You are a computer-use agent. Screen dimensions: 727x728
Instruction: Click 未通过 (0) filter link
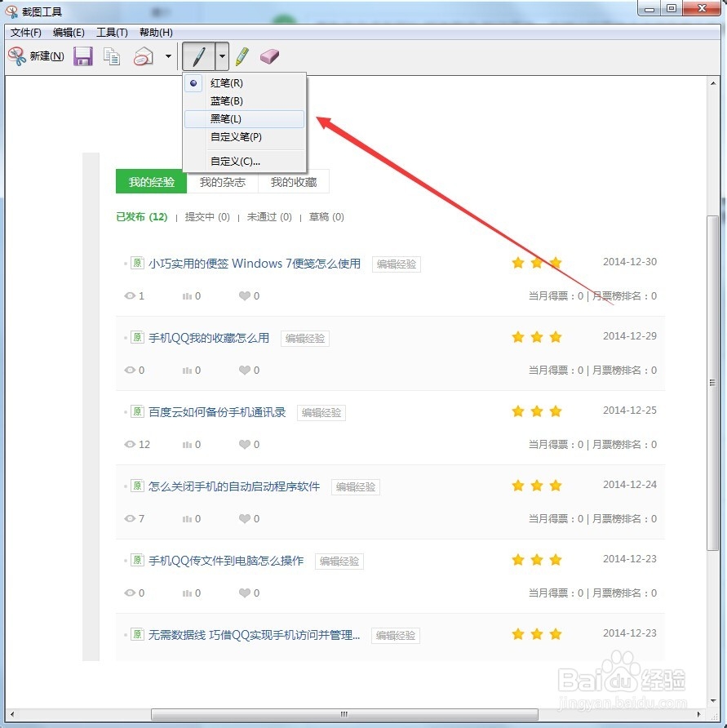[269, 217]
